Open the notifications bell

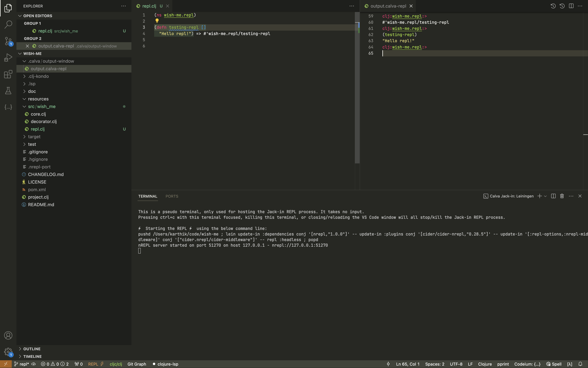pyautogui.click(x=580, y=364)
